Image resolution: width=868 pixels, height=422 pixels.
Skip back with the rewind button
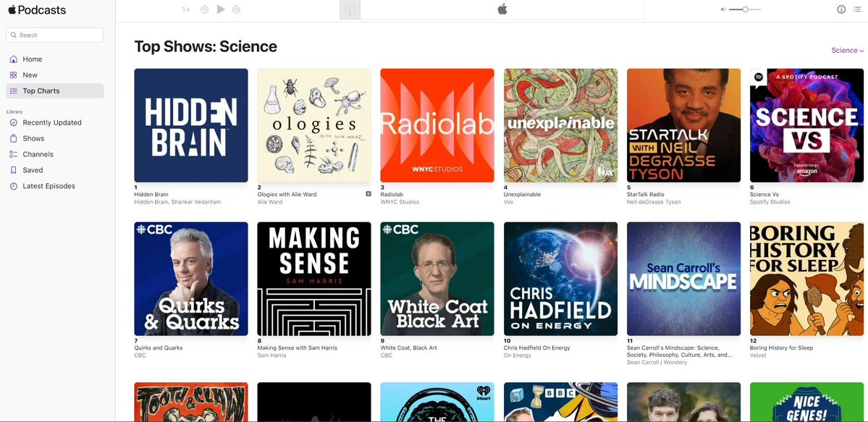(204, 9)
